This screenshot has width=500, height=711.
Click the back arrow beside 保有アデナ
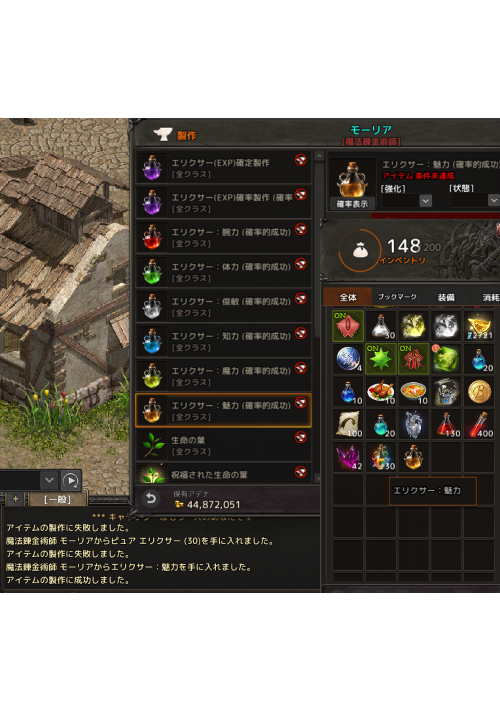click(150, 499)
